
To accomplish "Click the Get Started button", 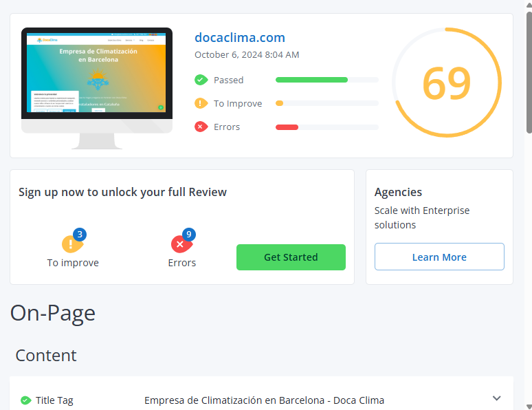I will pos(291,257).
